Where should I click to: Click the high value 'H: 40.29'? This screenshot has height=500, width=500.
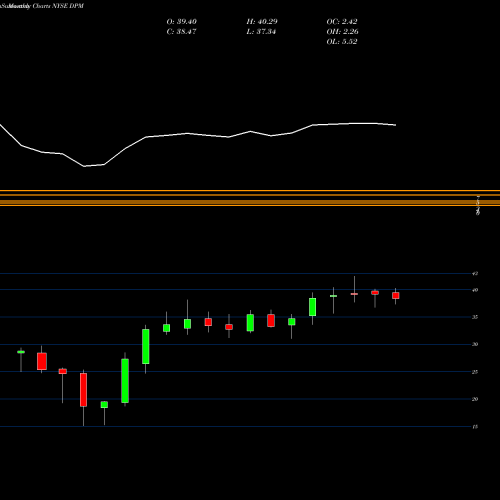pyautogui.click(x=262, y=22)
